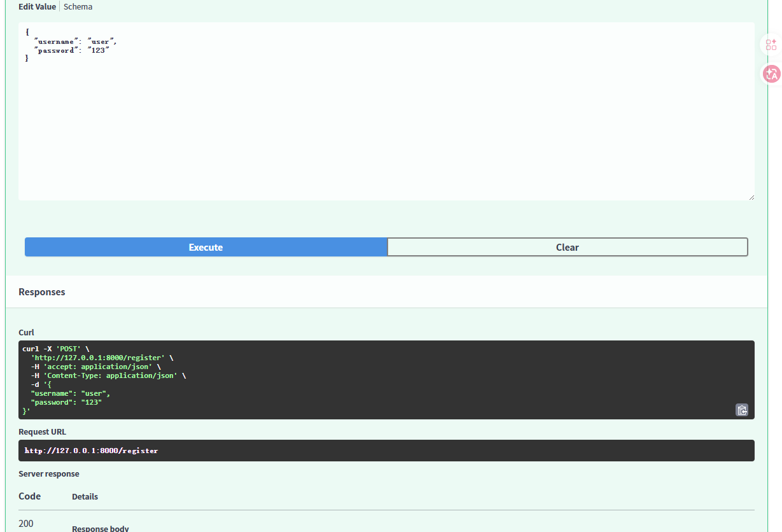Click the "Request URL" label
782x532 pixels.
42,431
